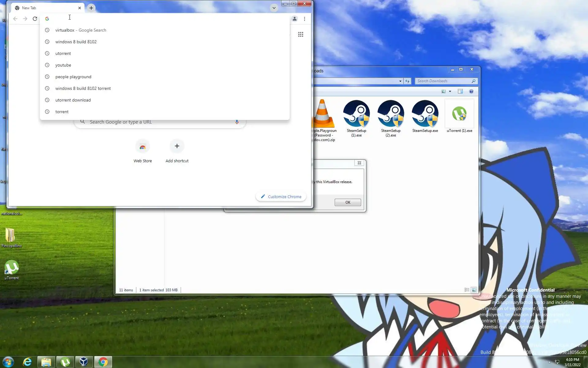Click the Chrome reload page icon
Viewport: 588px width, 368px height.
(x=35, y=19)
